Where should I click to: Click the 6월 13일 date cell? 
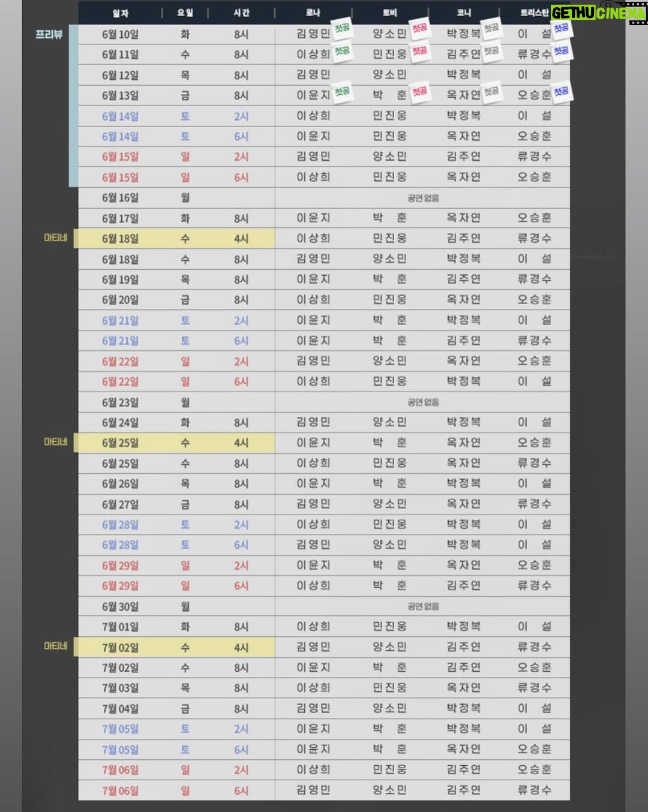(x=120, y=95)
